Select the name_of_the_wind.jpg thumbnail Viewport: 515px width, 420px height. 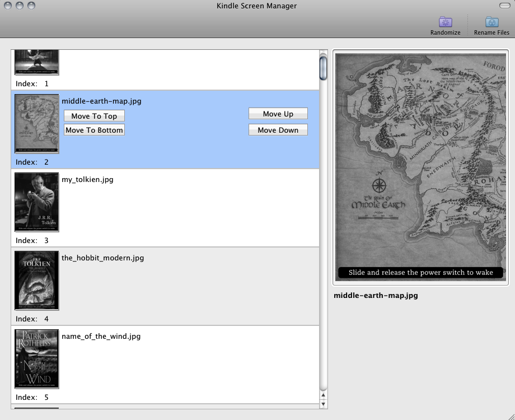37,359
